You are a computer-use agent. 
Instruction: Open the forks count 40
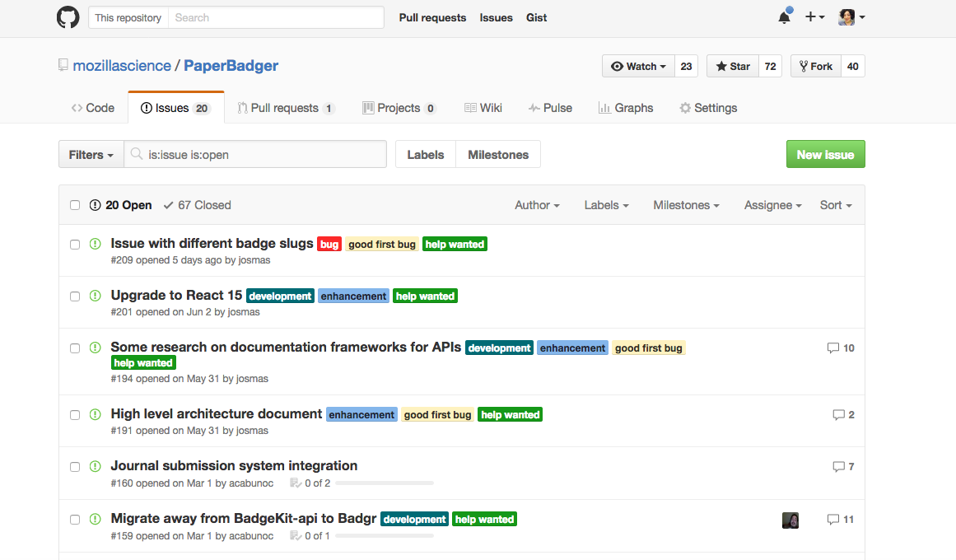853,66
